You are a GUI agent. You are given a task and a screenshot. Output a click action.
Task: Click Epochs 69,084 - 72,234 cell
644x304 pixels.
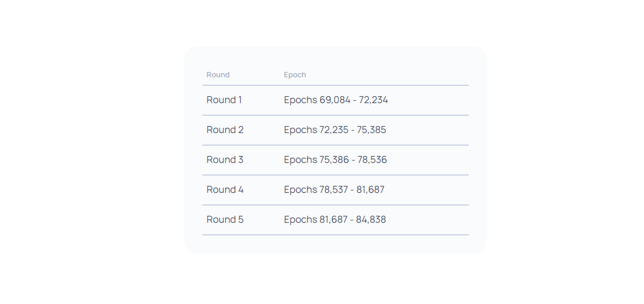click(336, 100)
